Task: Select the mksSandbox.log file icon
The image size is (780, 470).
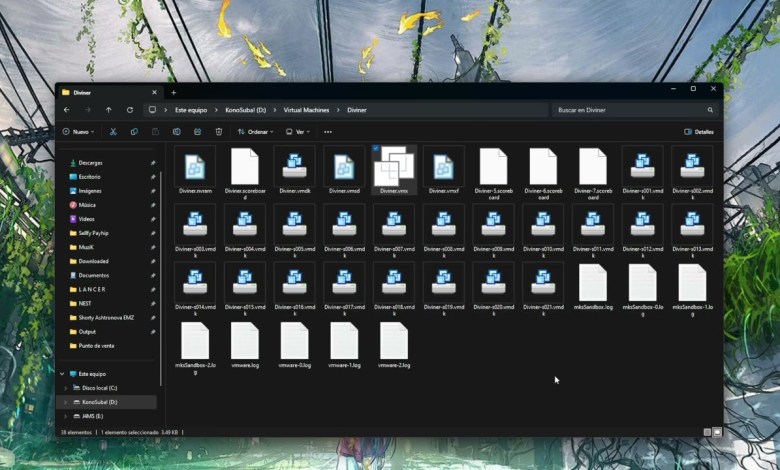Action: [593, 282]
